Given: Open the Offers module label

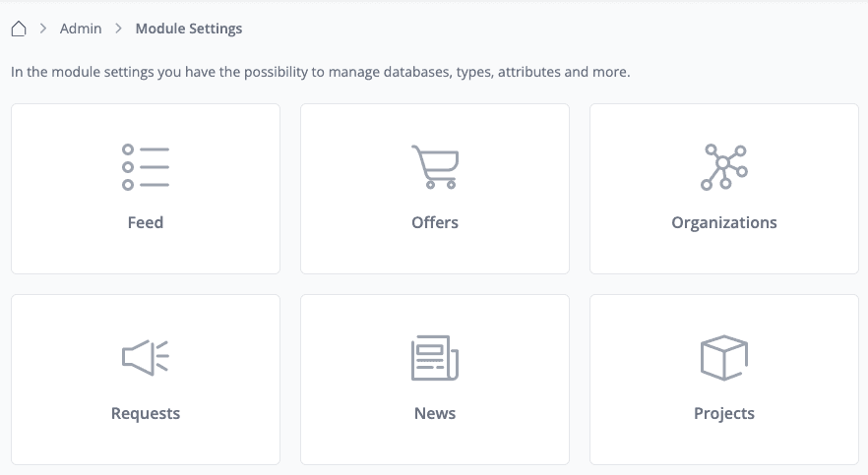Looking at the screenshot, I should [x=435, y=222].
